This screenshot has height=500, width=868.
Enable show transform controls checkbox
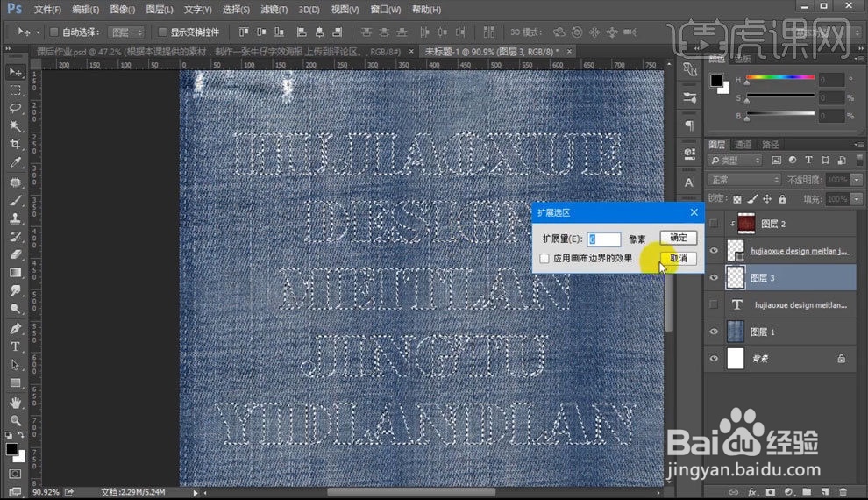[162, 32]
